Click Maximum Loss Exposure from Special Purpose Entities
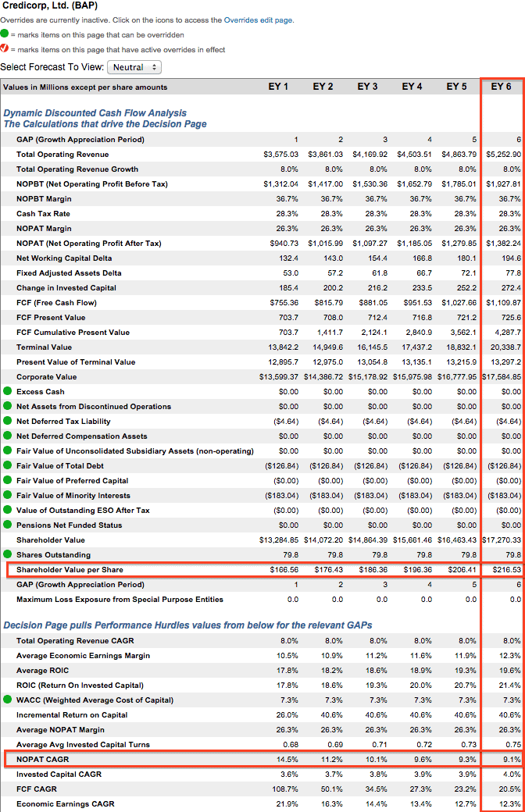525x812 pixels. point(120,600)
